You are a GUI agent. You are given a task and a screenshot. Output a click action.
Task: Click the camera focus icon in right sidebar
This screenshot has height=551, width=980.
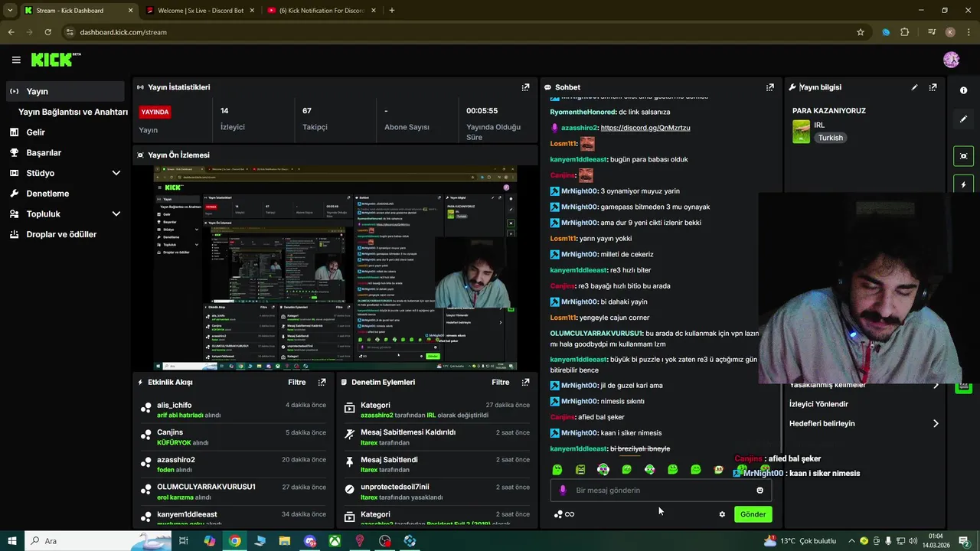963,156
